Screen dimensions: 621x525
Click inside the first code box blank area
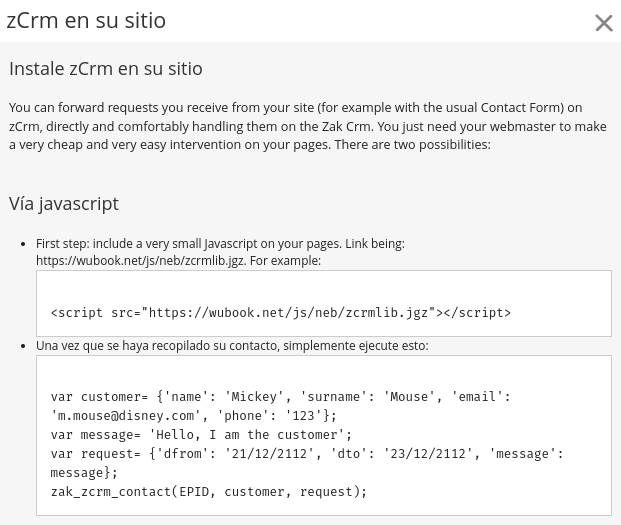324,287
